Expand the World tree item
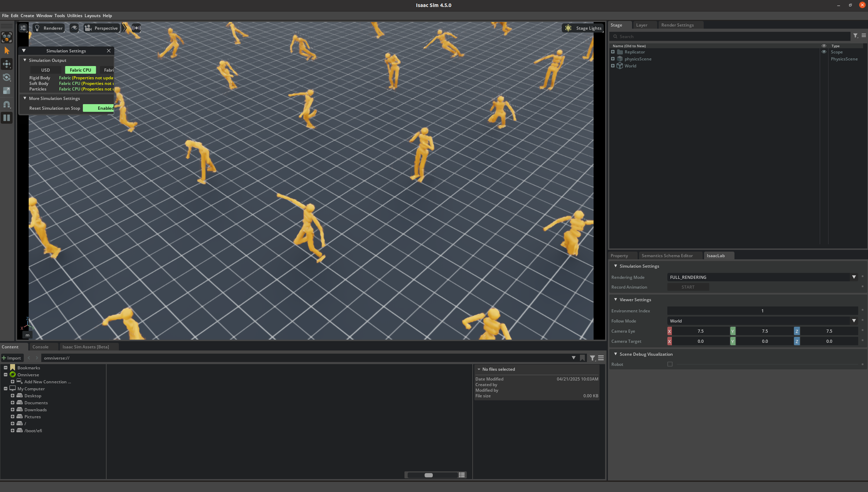This screenshot has height=492, width=868. tap(613, 66)
